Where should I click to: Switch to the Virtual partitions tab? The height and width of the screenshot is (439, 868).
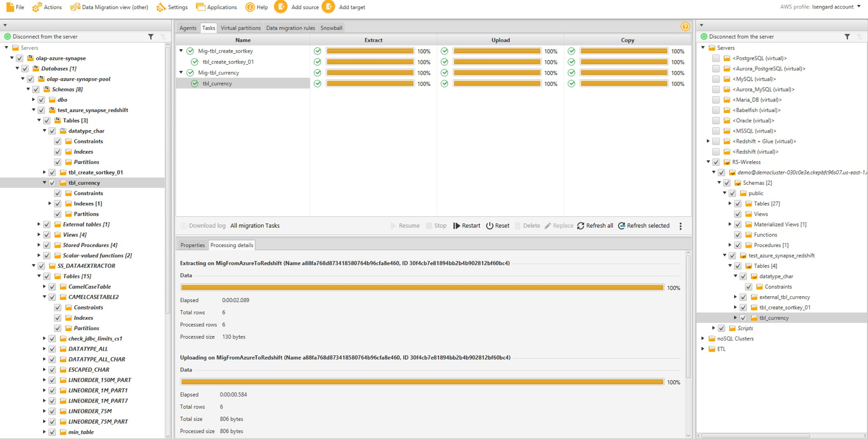tap(241, 28)
